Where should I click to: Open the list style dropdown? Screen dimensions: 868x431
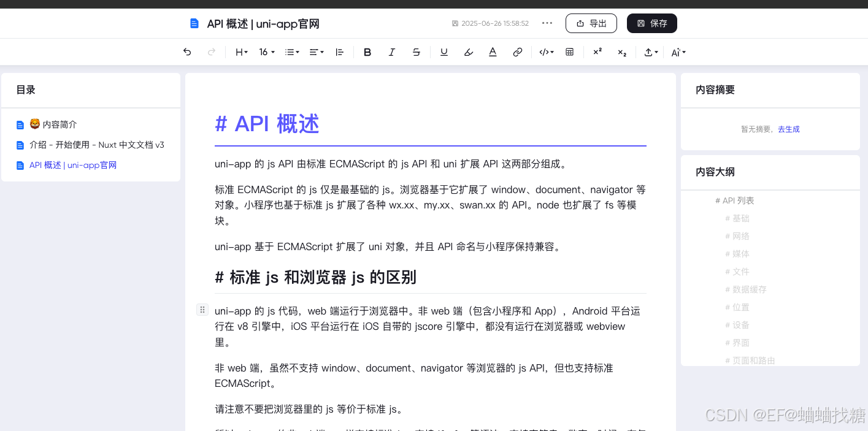pos(292,52)
